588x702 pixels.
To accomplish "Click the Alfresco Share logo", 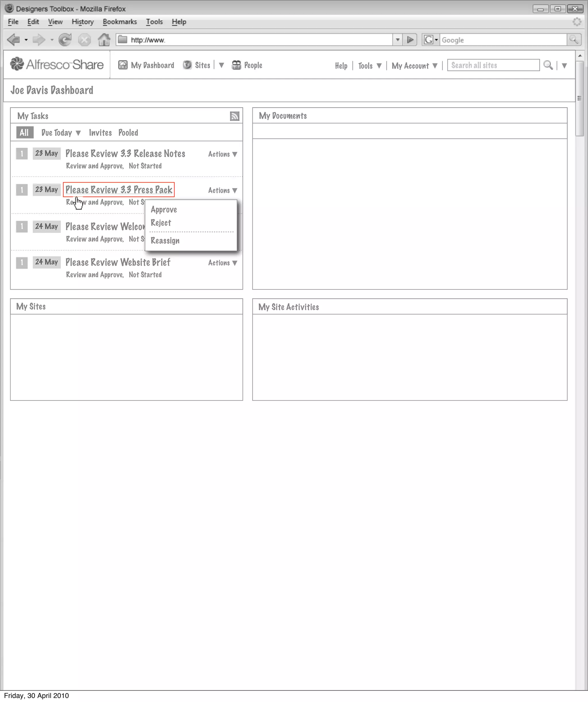I will coord(57,64).
